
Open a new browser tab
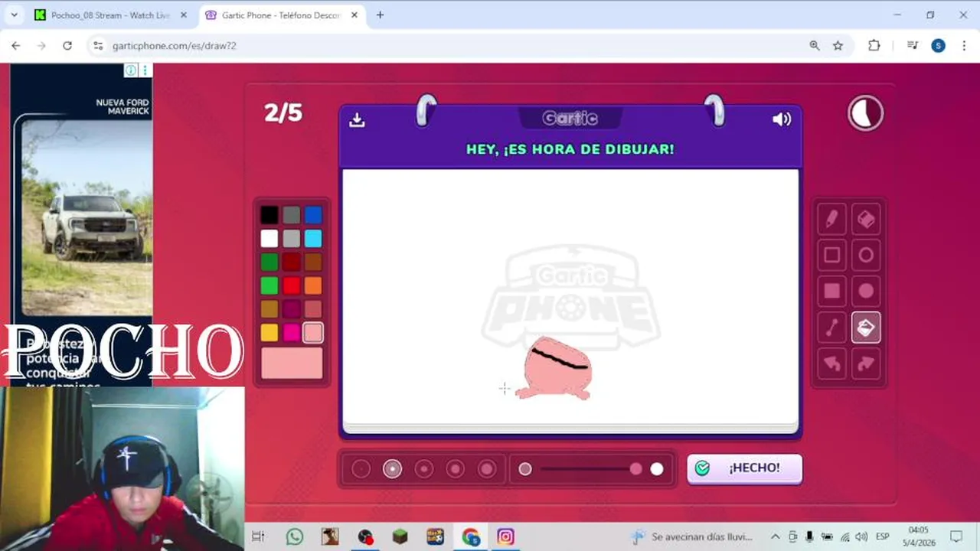point(380,15)
